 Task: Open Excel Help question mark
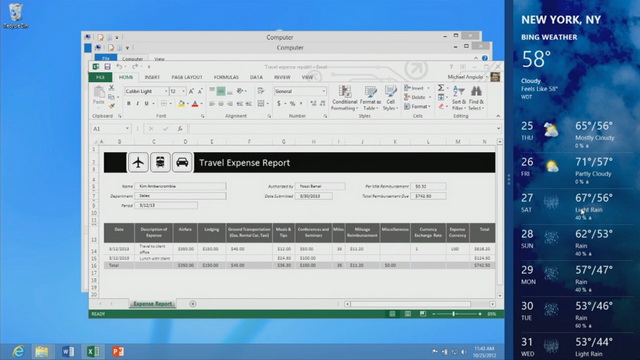pos(451,67)
